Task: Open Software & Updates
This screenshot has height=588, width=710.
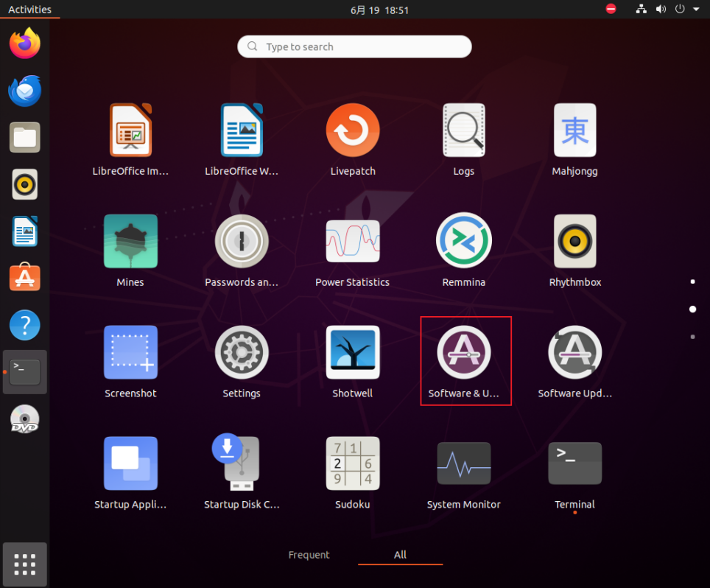Action: (464, 352)
